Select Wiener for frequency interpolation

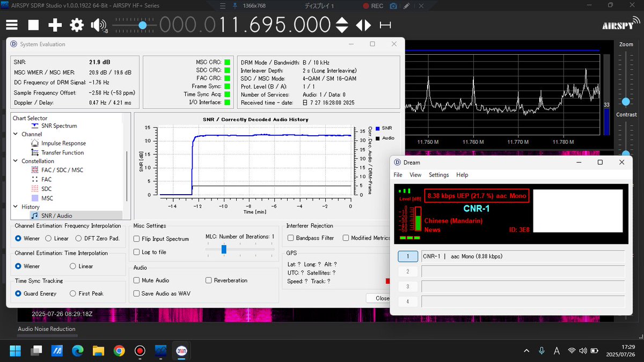27,238
